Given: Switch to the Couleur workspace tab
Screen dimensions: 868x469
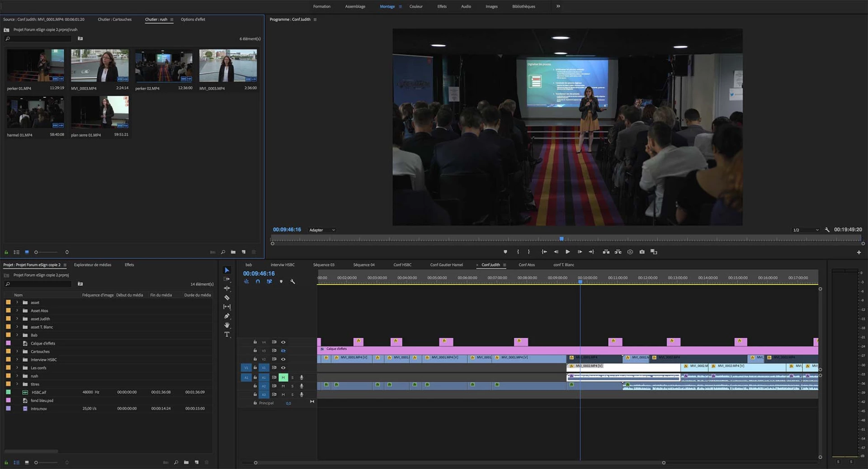Looking at the screenshot, I should click(415, 6).
